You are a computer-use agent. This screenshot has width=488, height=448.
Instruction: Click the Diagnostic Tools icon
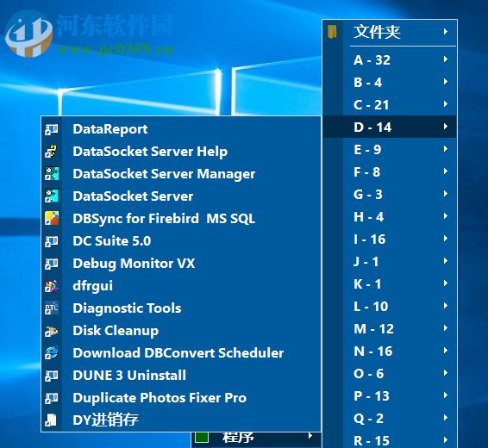point(52,308)
